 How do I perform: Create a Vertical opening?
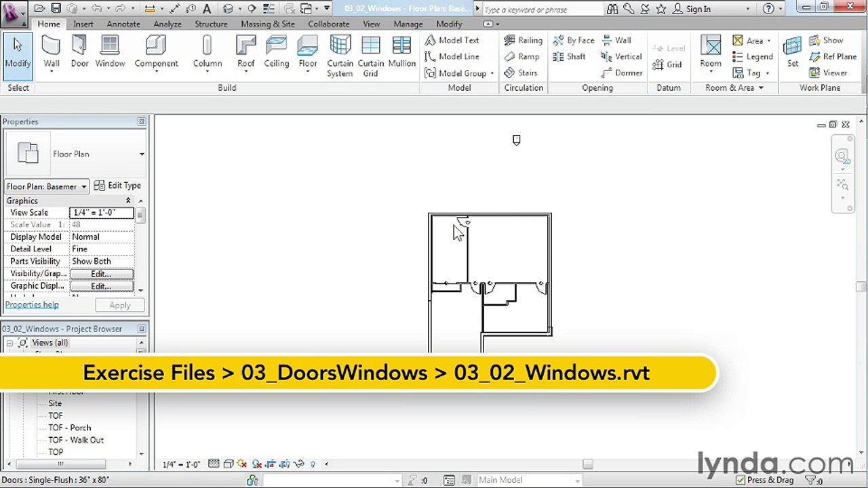click(x=621, y=56)
